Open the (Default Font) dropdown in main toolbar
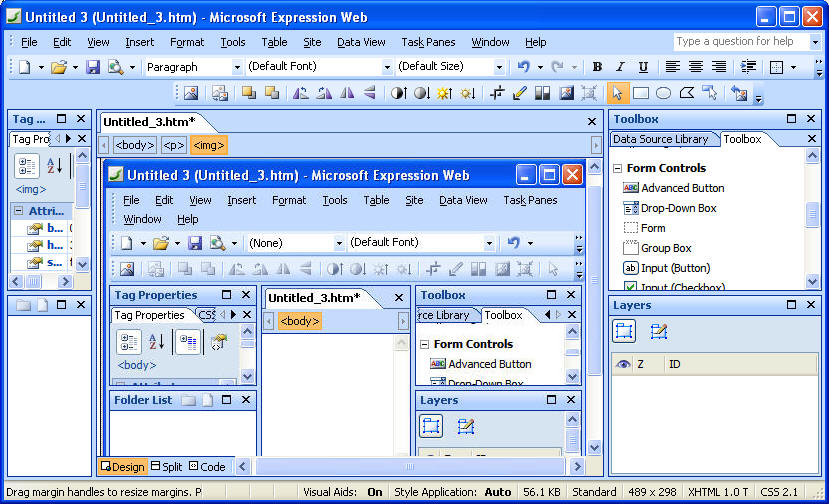 (x=387, y=67)
